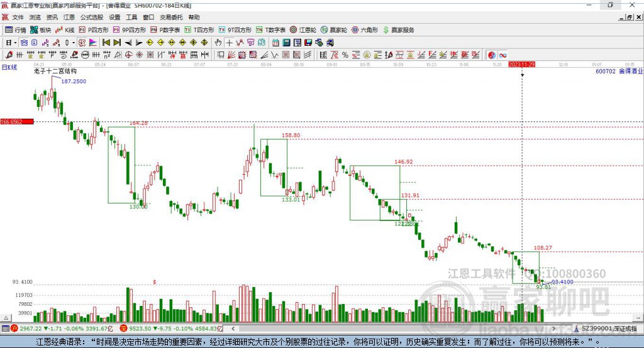Open the P四方形 tool
This screenshot has width=644, height=348.
94,30
